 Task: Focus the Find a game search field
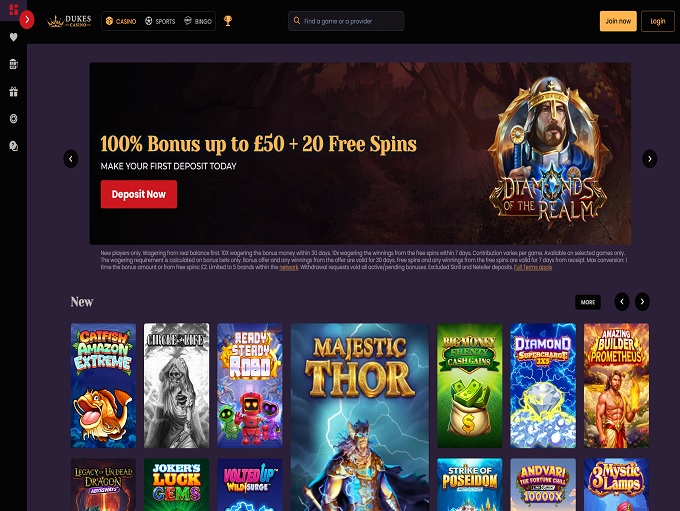pos(346,21)
